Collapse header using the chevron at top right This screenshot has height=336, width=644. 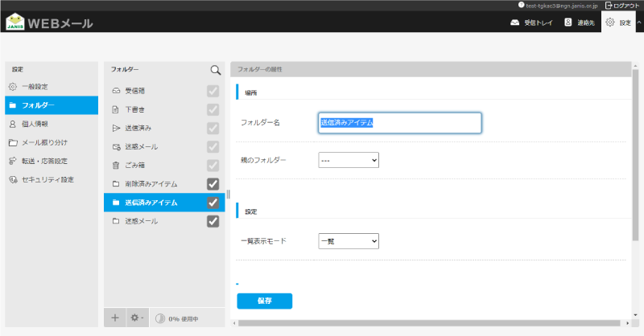click(639, 23)
